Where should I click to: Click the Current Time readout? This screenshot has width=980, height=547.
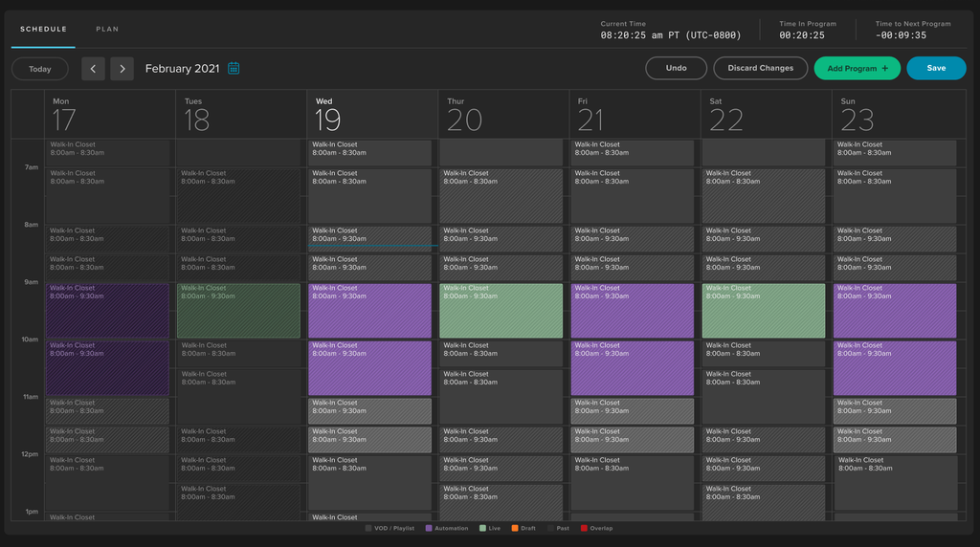[x=671, y=35]
